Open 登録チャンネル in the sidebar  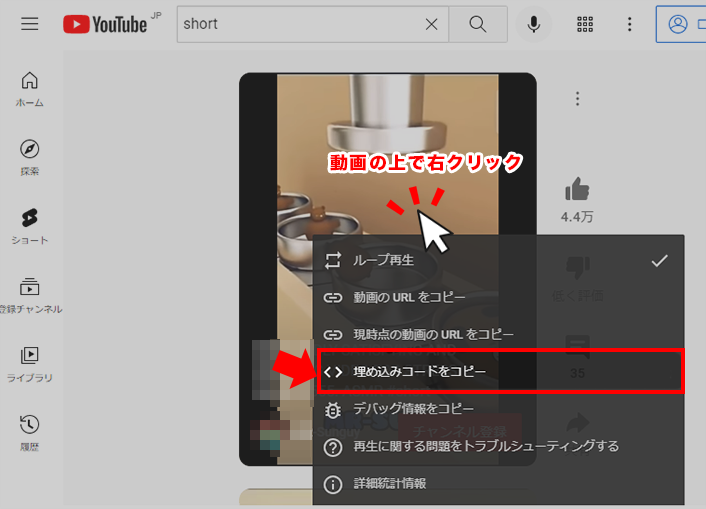point(30,295)
